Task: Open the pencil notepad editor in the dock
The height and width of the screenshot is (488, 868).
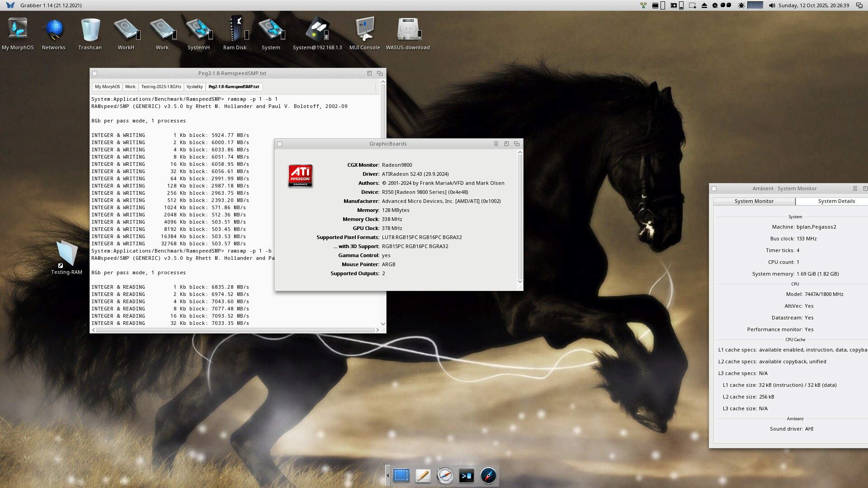Action: 423,476
